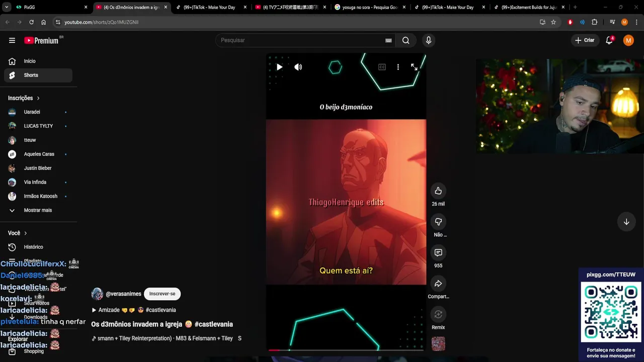View site information icon in address bar
Image resolution: width=644 pixels, height=362 pixels.
point(58,22)
